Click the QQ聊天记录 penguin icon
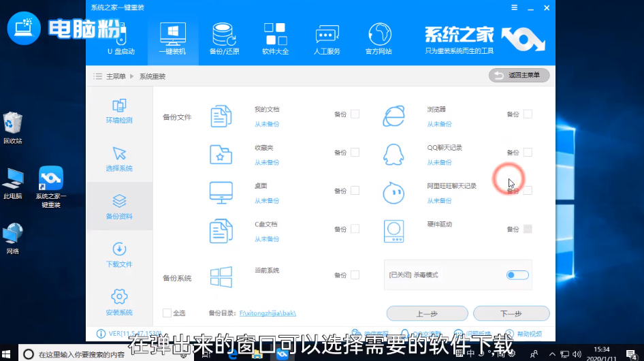Screen dimensions: 644x361 [393, 155]
